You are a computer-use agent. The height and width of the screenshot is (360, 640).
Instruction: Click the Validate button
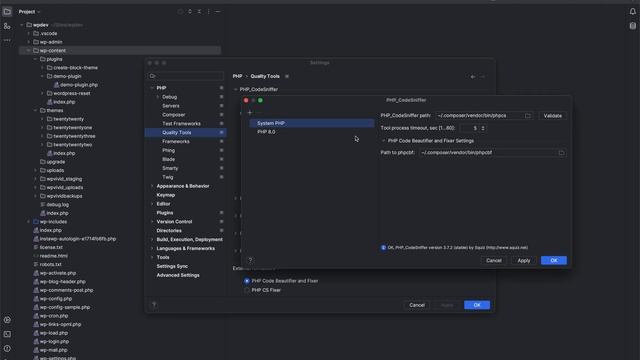pyautogui.click(x=552, y=116)
